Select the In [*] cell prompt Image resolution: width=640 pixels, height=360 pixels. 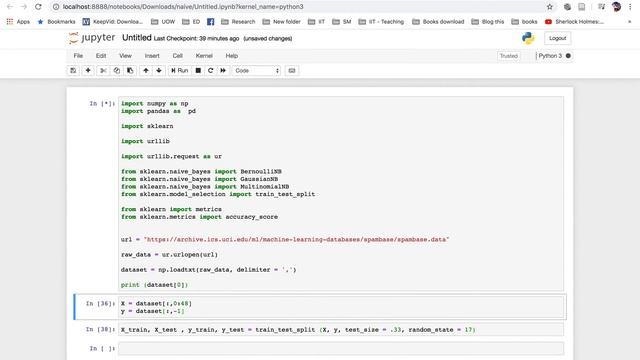pos(102,104)
